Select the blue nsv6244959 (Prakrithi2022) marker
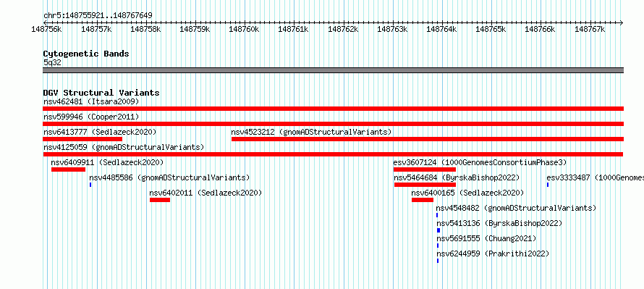Screen dimensions: 644x289 pos(438,261)
